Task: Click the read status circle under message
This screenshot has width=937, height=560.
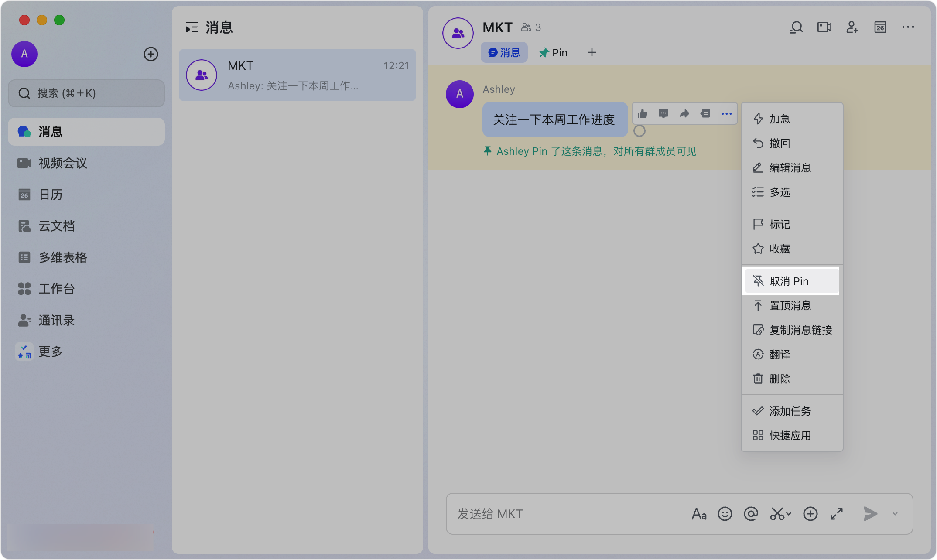Action: tap(639, 131)
